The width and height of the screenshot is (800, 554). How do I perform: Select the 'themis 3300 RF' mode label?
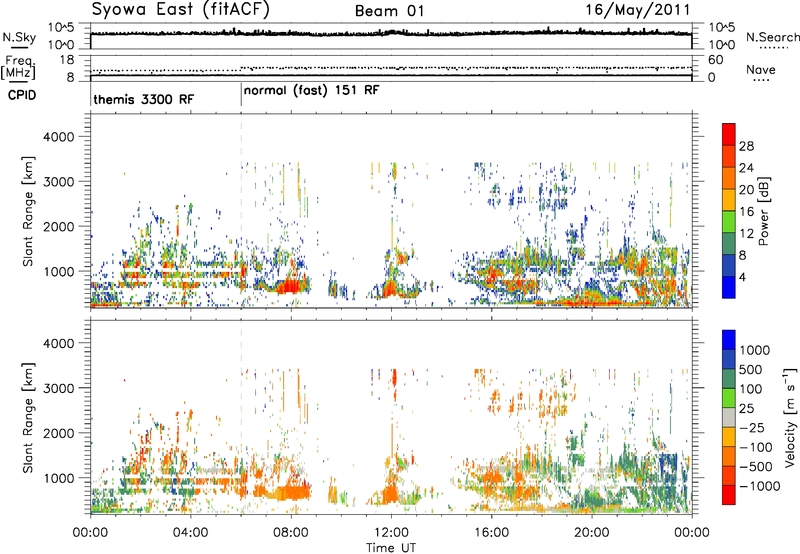point(144,99)
